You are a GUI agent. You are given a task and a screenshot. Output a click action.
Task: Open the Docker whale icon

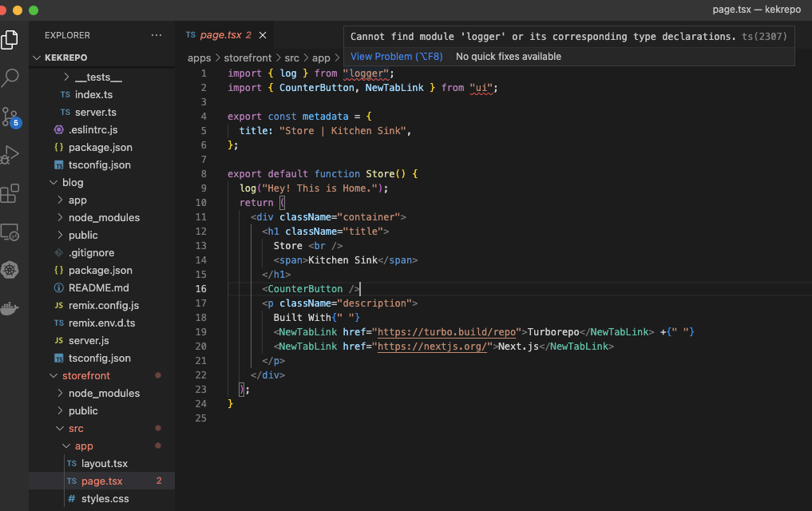tap(10, 308)
